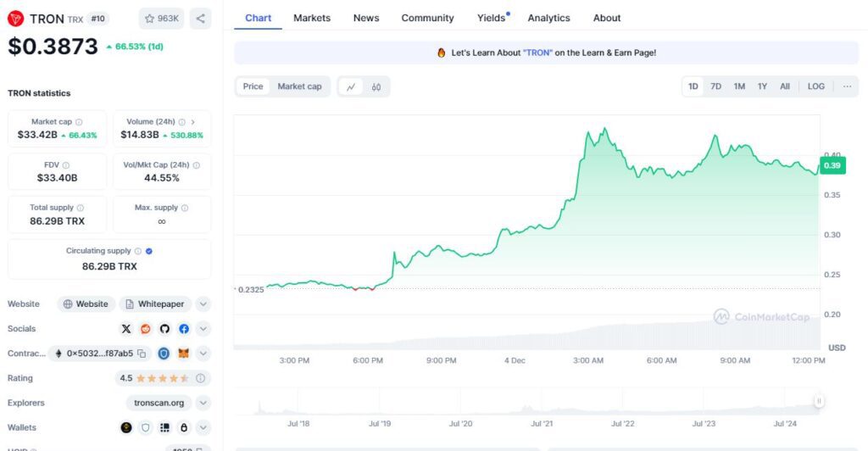The height and width of the screenshot is (451, 868).
Task: Open Market cap info icon
Action: point(79,122)
